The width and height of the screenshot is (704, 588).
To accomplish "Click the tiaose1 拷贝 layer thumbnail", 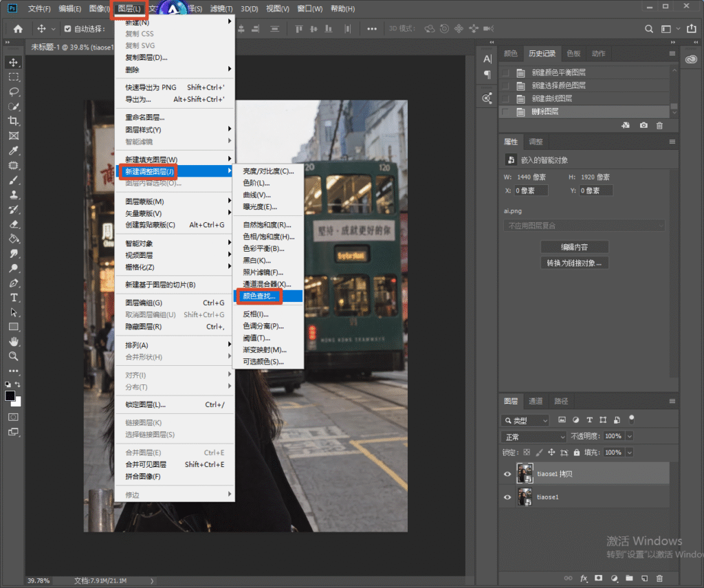I will [x=525, y=473].
